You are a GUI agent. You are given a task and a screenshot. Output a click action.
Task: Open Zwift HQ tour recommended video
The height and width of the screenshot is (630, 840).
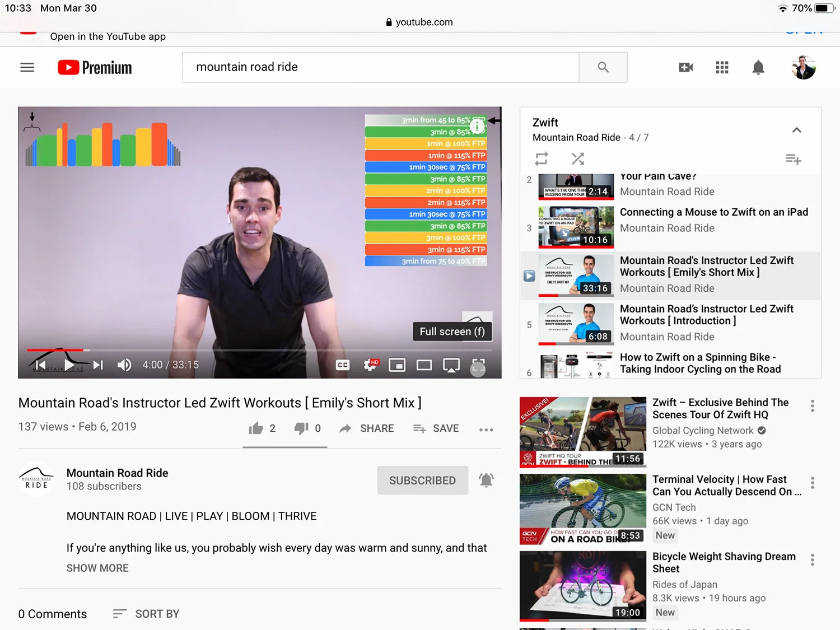(x=720, y=409)
